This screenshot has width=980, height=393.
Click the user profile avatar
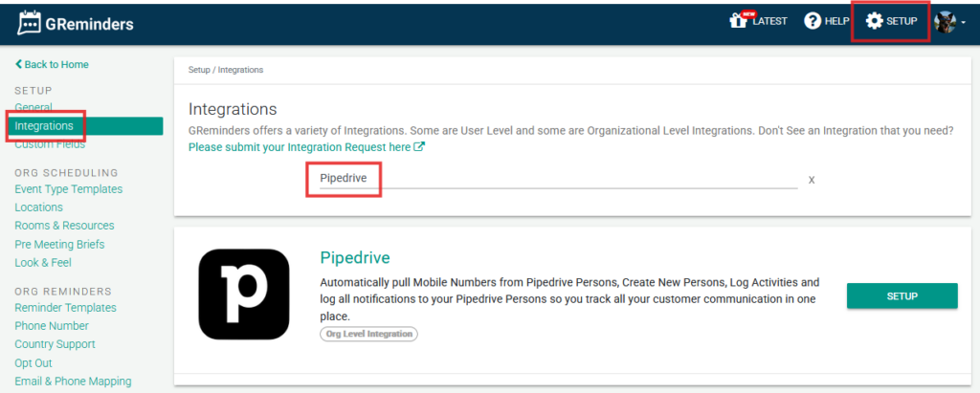coord(945,22)
